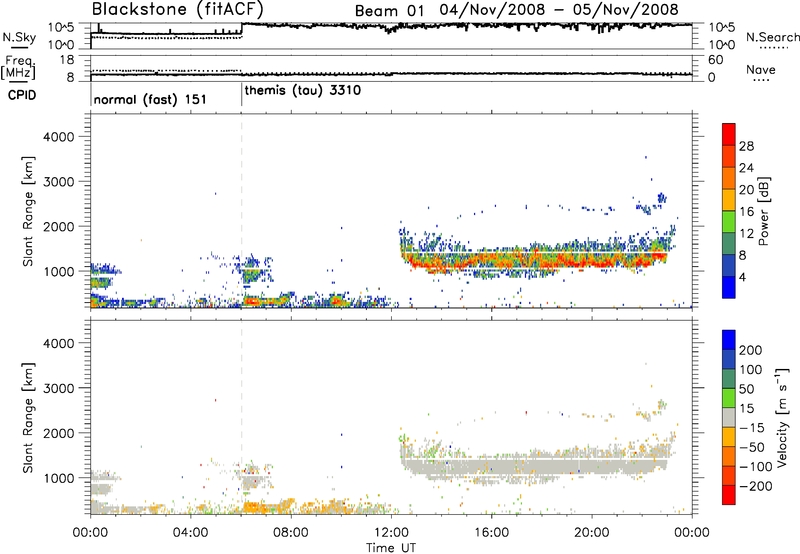Click the "N.Sky" legend label
The height and width of the screenshot is (554, 800).
(x=19, y=37)
